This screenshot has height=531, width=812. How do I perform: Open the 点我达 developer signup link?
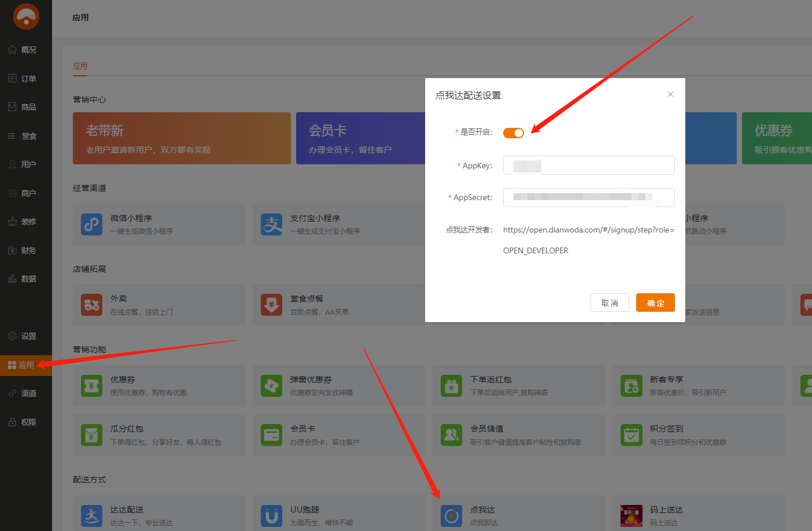click(588, 230)
